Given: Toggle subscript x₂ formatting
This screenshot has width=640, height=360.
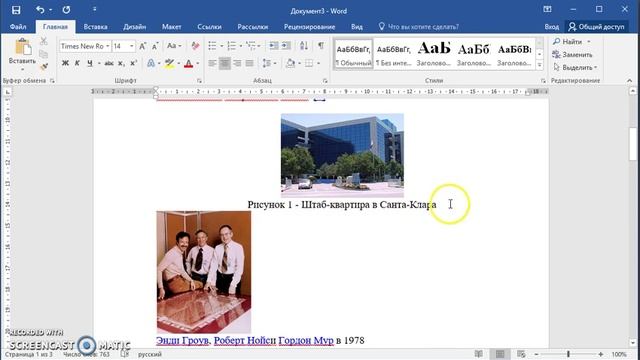Looking at the screenshot, I should point(121,63).
